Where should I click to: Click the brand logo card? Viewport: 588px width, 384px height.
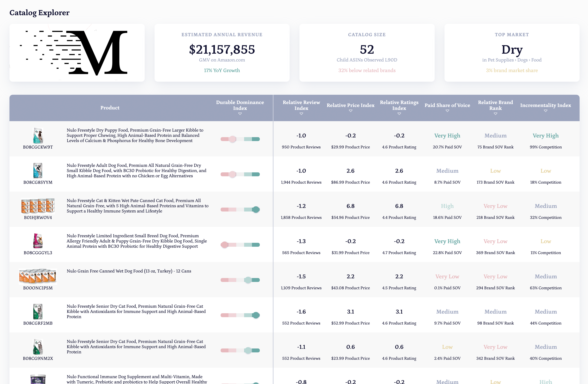tap(77, 53)
